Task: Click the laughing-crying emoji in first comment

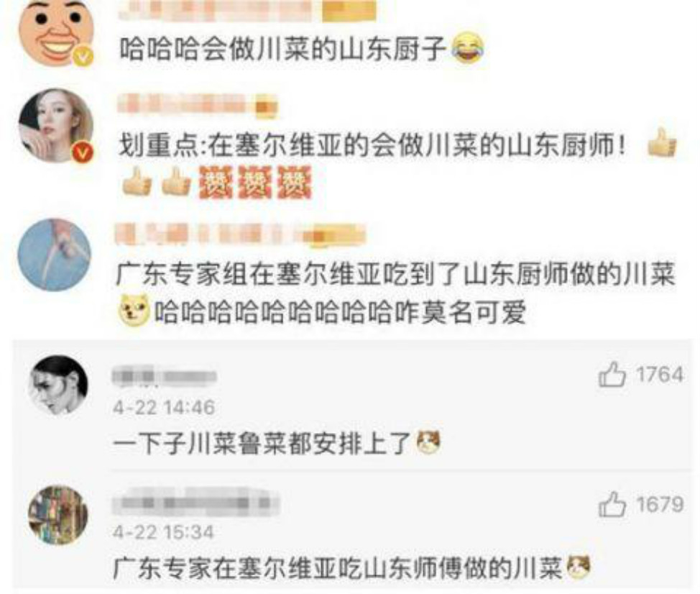Action: coord(467,47)
